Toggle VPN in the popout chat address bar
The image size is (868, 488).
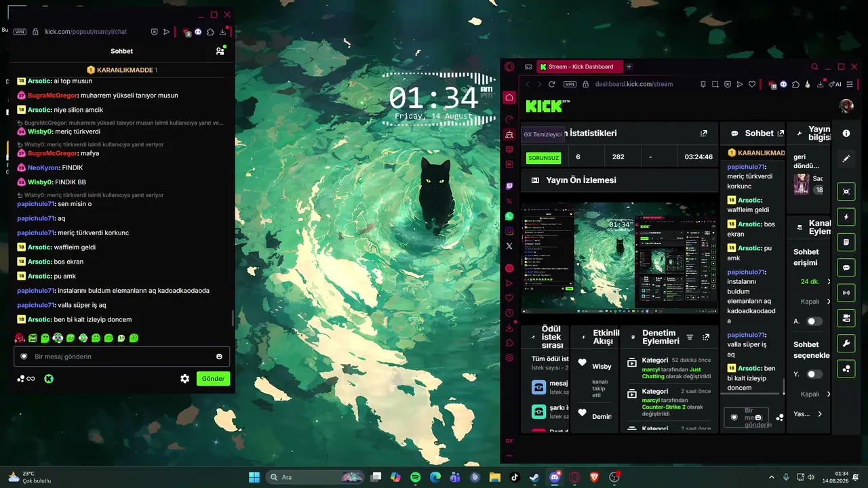pyautogui.click(x=20, y=31)
